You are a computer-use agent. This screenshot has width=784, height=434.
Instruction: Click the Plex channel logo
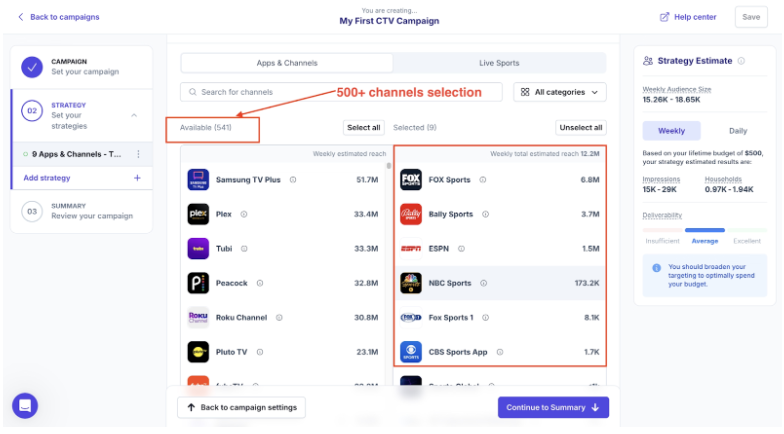tap(198, 214)
